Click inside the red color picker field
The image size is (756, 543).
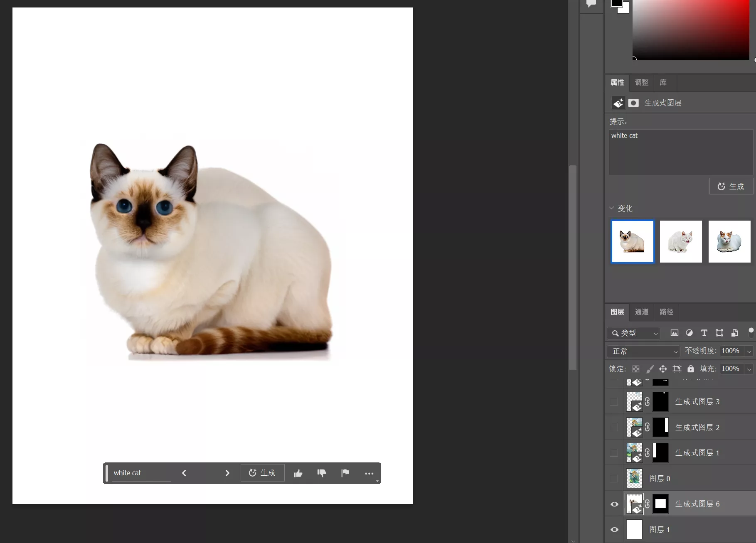point(691,29)
